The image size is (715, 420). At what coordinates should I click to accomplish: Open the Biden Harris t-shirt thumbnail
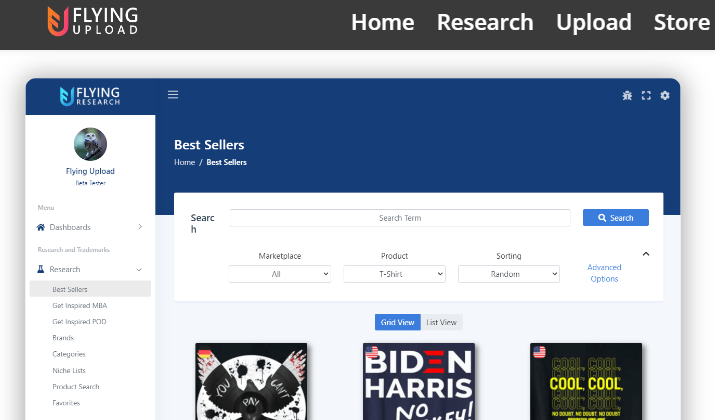419,382
